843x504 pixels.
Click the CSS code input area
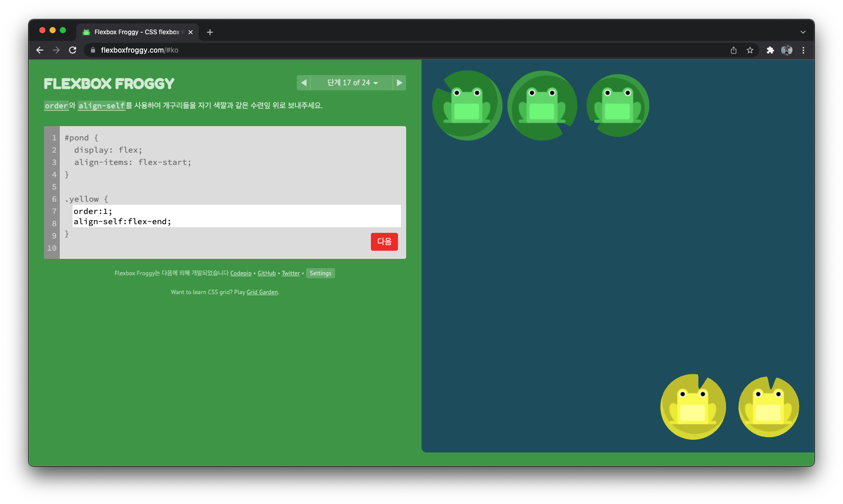[x=237, y=216]
